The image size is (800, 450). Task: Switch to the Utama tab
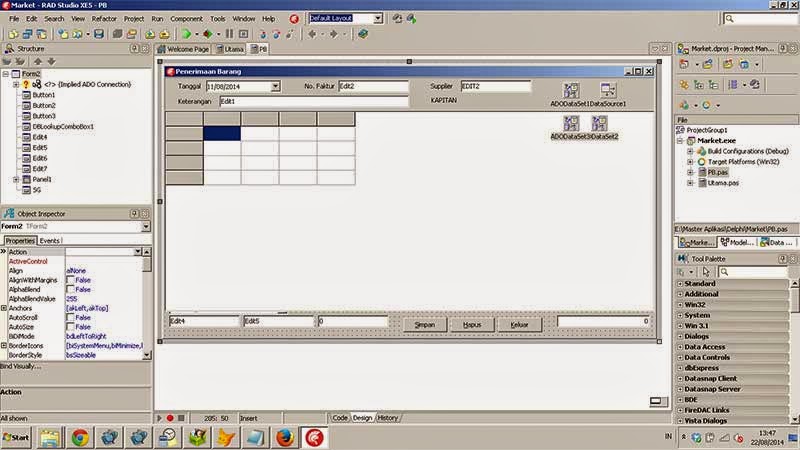point(230,49)
